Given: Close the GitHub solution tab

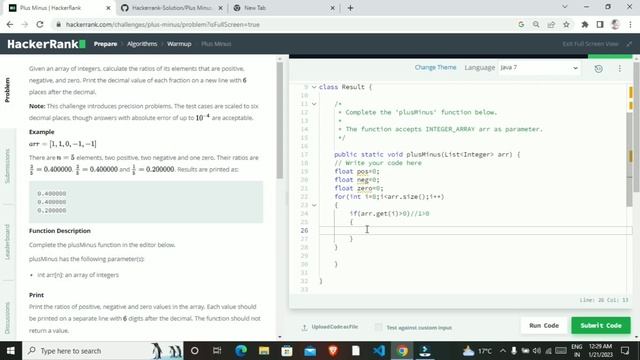Looking at the screenshot, I should [x=220, y=8].
